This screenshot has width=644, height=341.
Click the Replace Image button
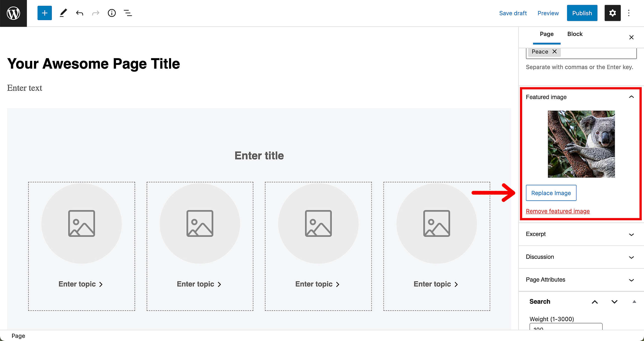551,193
